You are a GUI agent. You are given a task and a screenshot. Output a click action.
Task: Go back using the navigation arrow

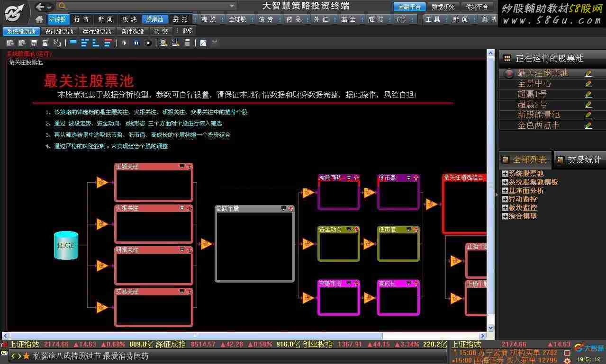pyautogui.click(x=40, y=7)
